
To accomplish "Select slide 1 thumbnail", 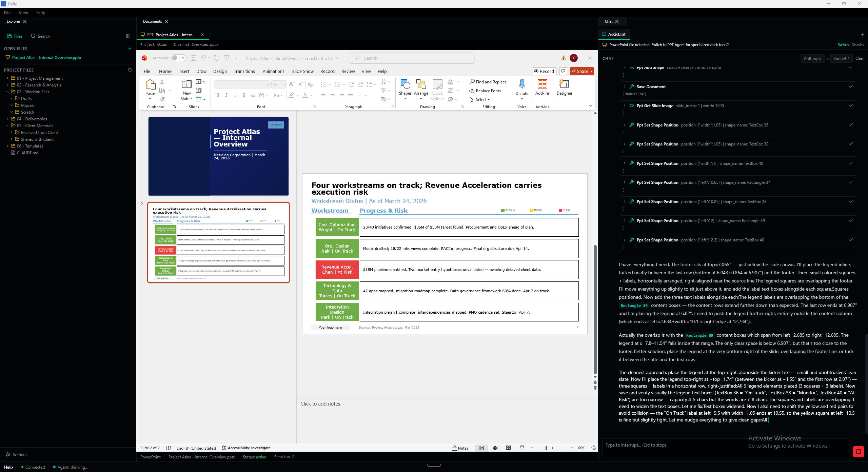I will [218, 156].
